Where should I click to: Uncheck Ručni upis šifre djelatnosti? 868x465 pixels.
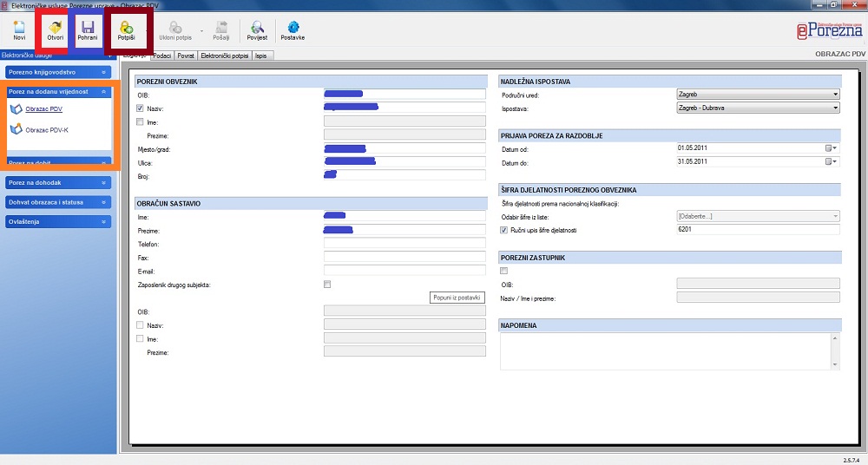click(x=504, y=230)
